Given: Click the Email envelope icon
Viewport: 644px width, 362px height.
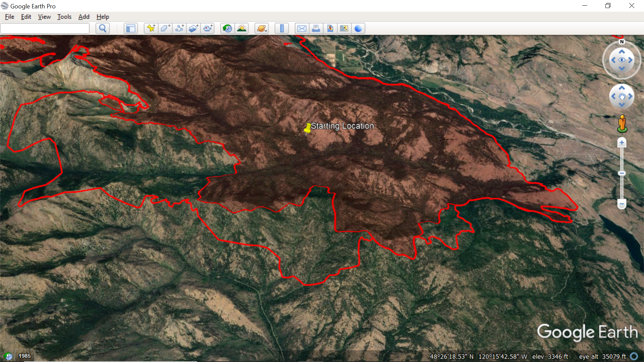Looking at the screenshot, I should [302, 28].
